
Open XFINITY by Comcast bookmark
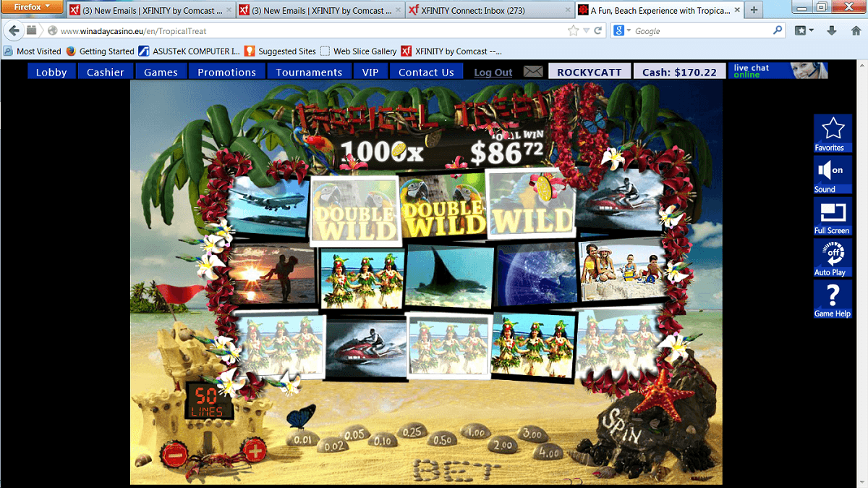click(x=452, y=51)
